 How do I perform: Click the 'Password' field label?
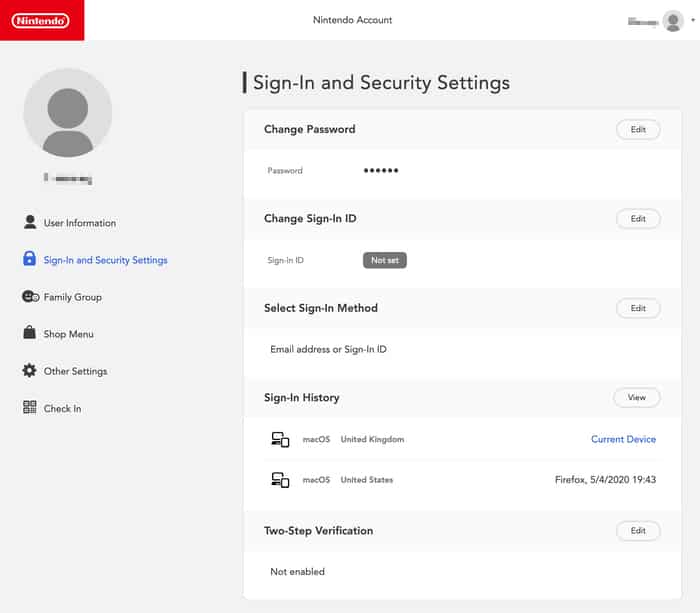click(285, 171)
